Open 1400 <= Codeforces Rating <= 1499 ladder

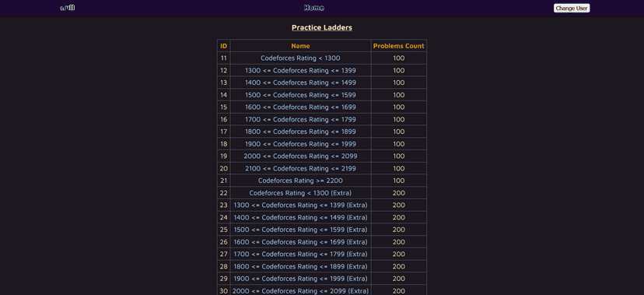pyautogui.click(x=300, y=83)
